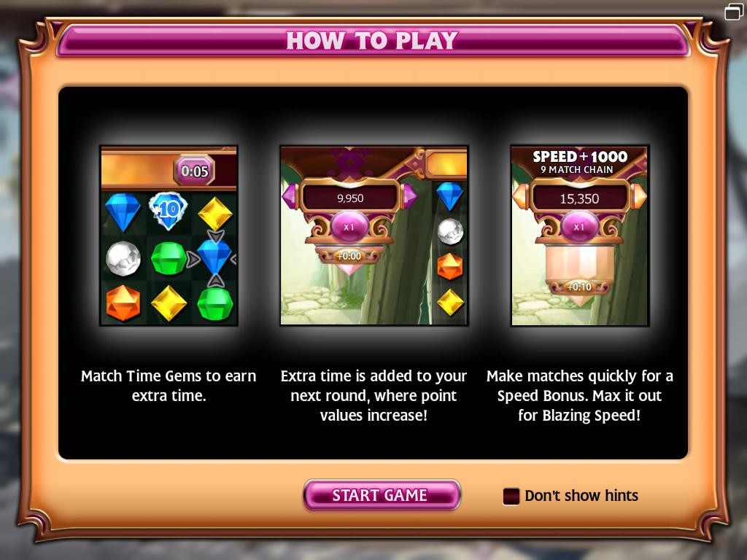Click the window restore icon in top corner

(x=734, y=11)
